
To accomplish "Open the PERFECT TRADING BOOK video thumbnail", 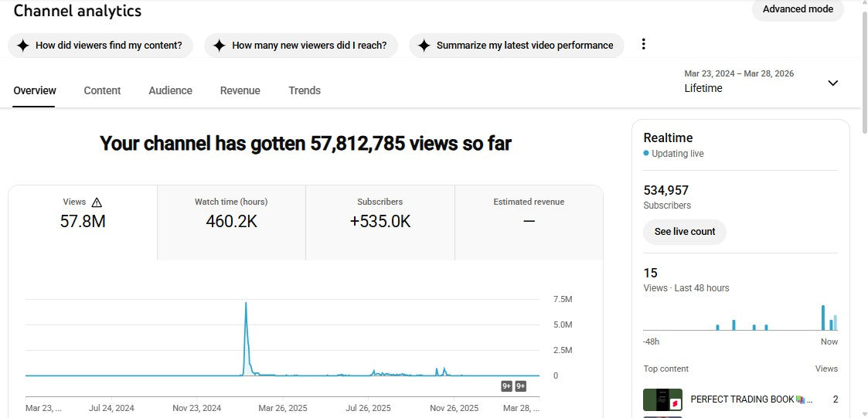I will tap(662, 399).
